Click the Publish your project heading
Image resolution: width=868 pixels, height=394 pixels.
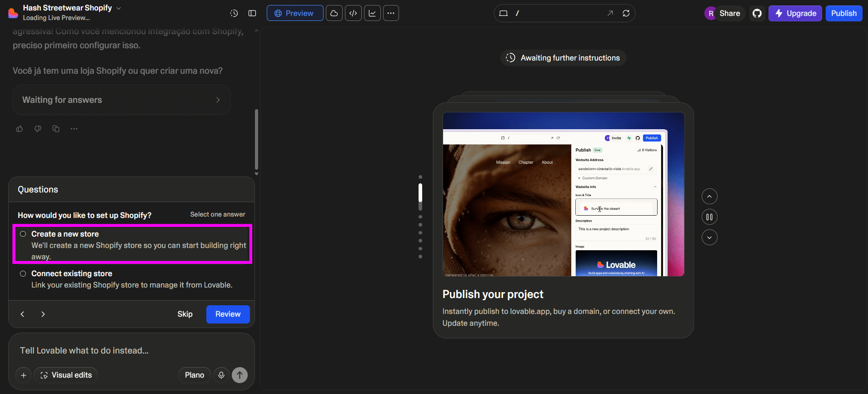[493, 294]
